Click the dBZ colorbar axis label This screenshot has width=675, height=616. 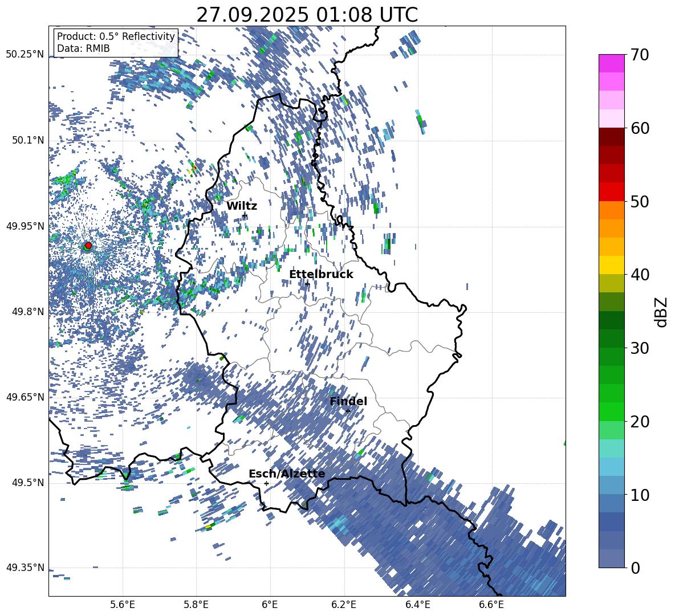pyautogui.click(x=662, y=312)
